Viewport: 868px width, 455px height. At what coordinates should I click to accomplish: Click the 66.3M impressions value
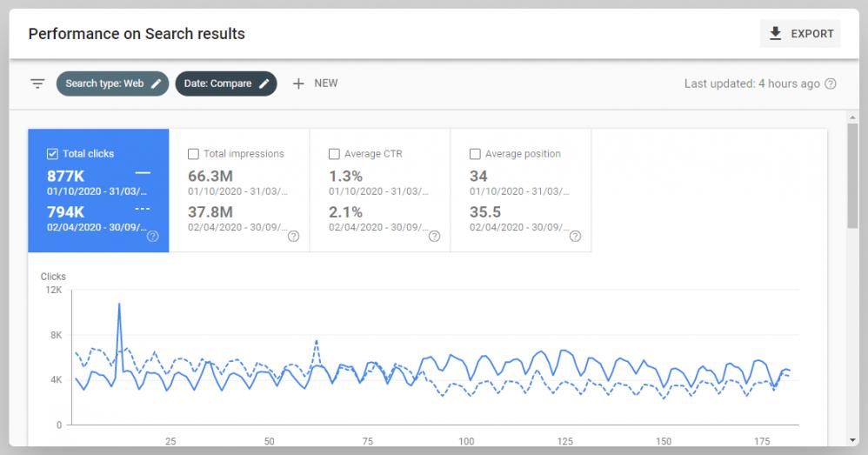(210, 176)
